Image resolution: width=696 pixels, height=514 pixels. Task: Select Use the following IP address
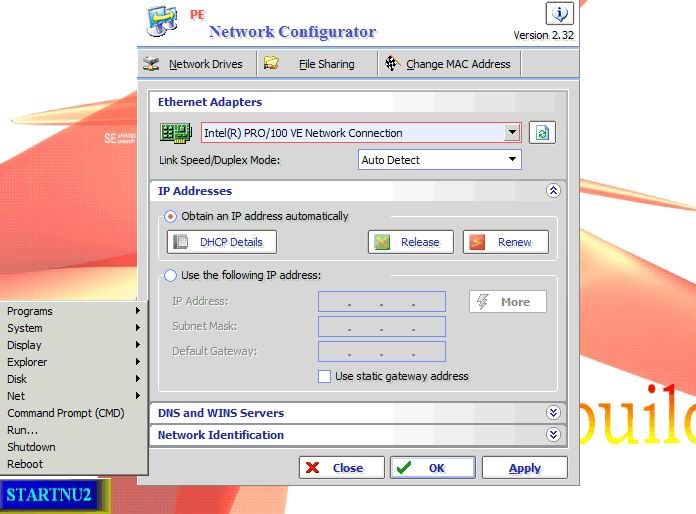coord(170,275)
